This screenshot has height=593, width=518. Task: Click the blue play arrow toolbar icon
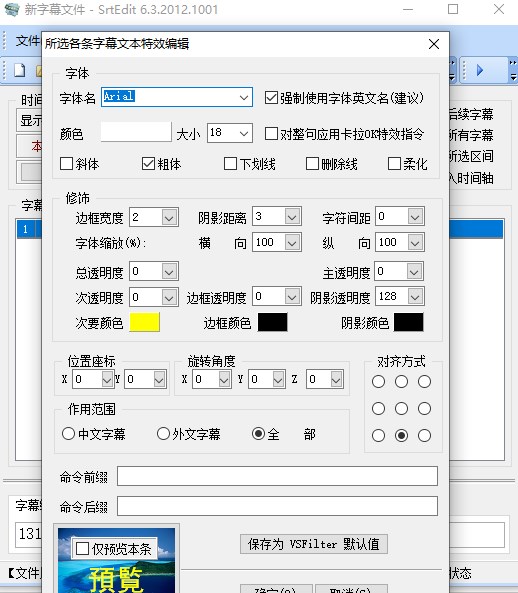point(480,70)
